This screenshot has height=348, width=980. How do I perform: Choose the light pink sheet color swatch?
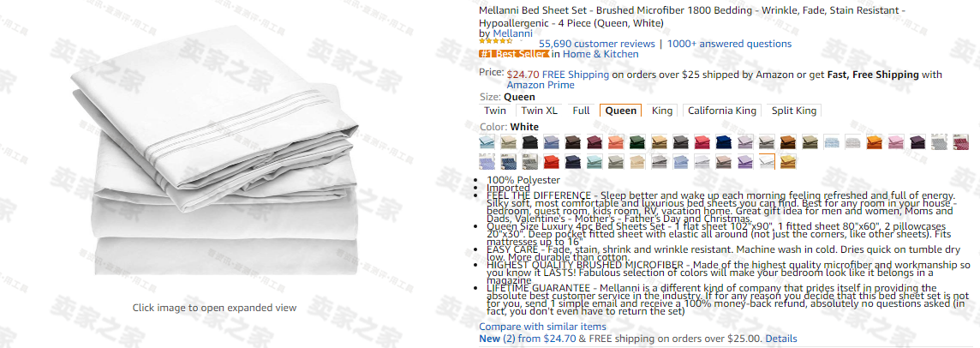[x=896, y=142]
